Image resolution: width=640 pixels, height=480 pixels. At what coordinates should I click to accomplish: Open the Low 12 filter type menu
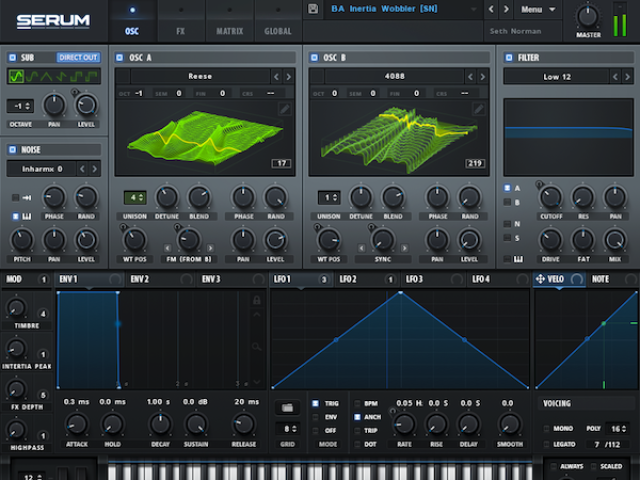pyautogui.click(x=557, y=77)
